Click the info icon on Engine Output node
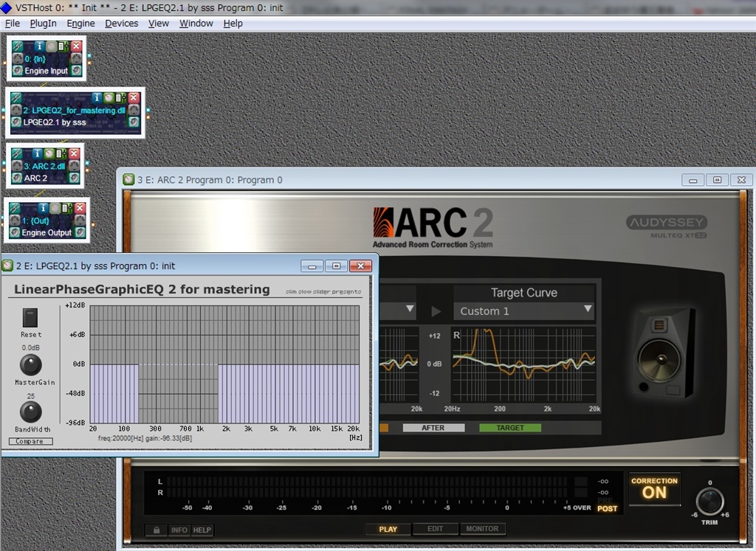 pyautogui.click(x=44, y=208)
